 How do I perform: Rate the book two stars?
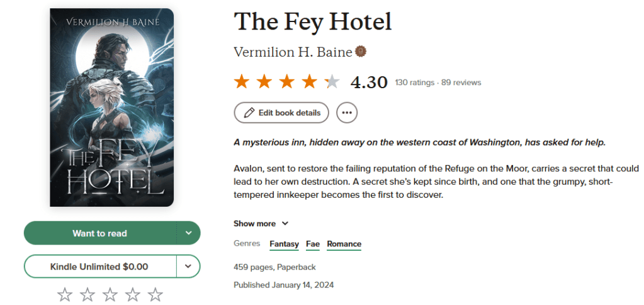coord(87,294)
